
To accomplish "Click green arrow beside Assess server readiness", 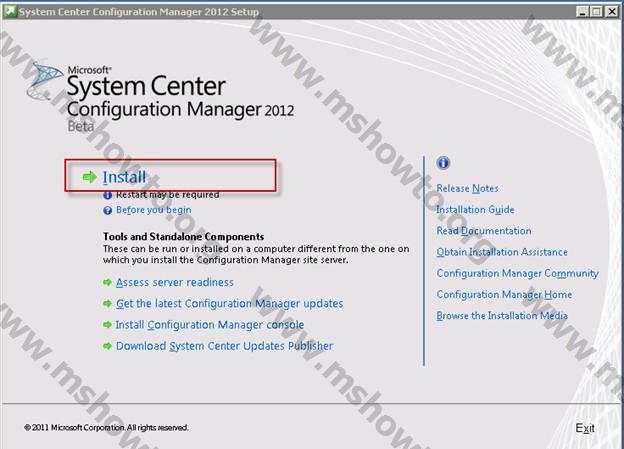I will click(x=107, y=282).
